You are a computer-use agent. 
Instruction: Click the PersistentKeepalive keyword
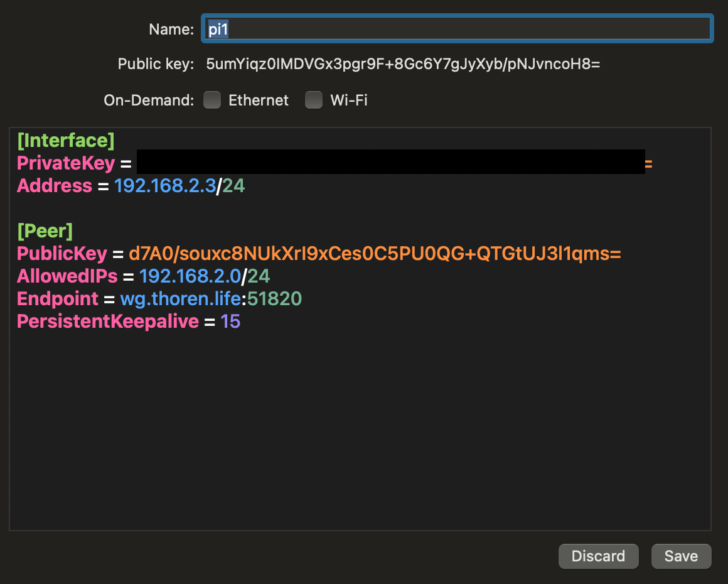pyautogui.click(x=107, y=322)
